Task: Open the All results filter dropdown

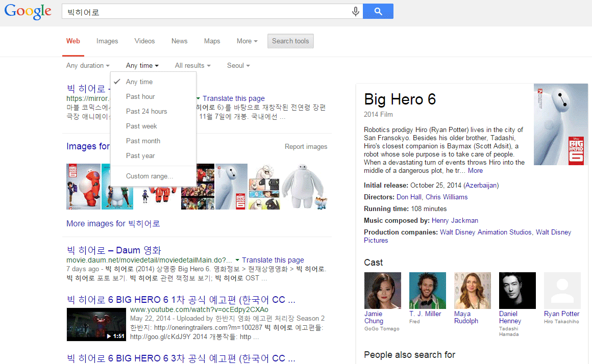Action: [x=192, y=66]
